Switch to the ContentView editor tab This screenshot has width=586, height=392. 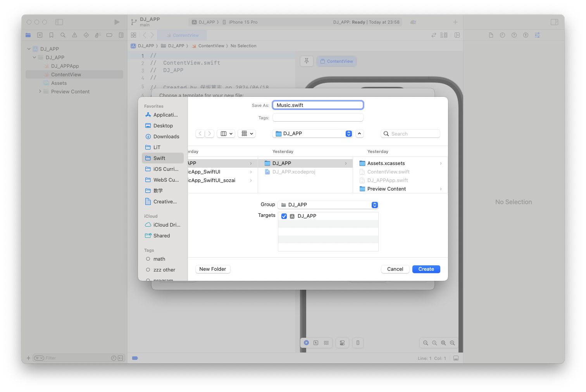click(x=182, y=35)
